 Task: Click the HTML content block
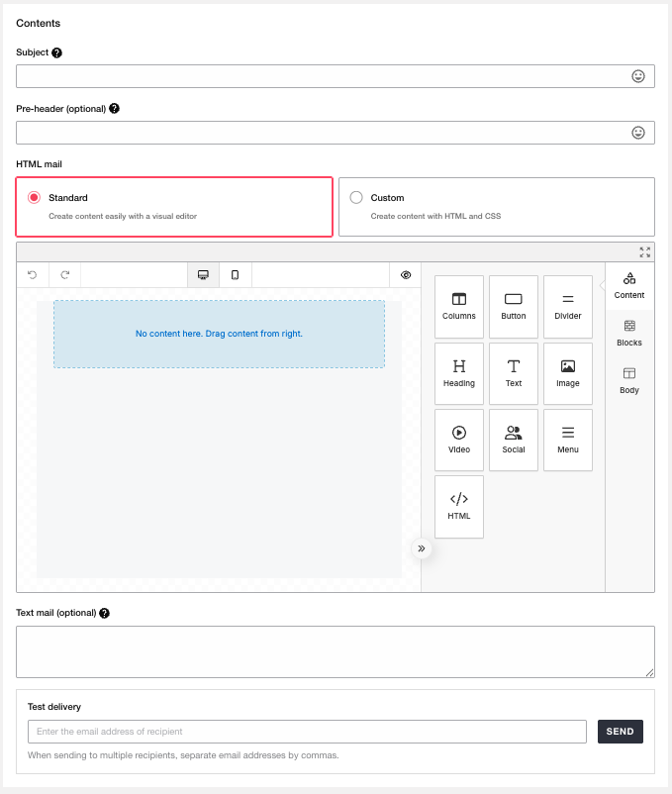click(x=459, y=506)
